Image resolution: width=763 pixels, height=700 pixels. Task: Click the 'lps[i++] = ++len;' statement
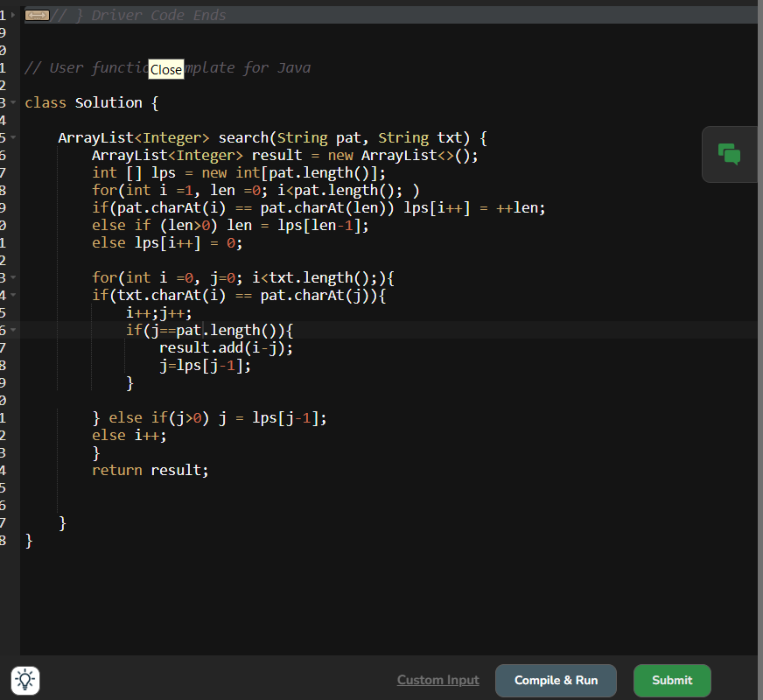coord(474,207)
